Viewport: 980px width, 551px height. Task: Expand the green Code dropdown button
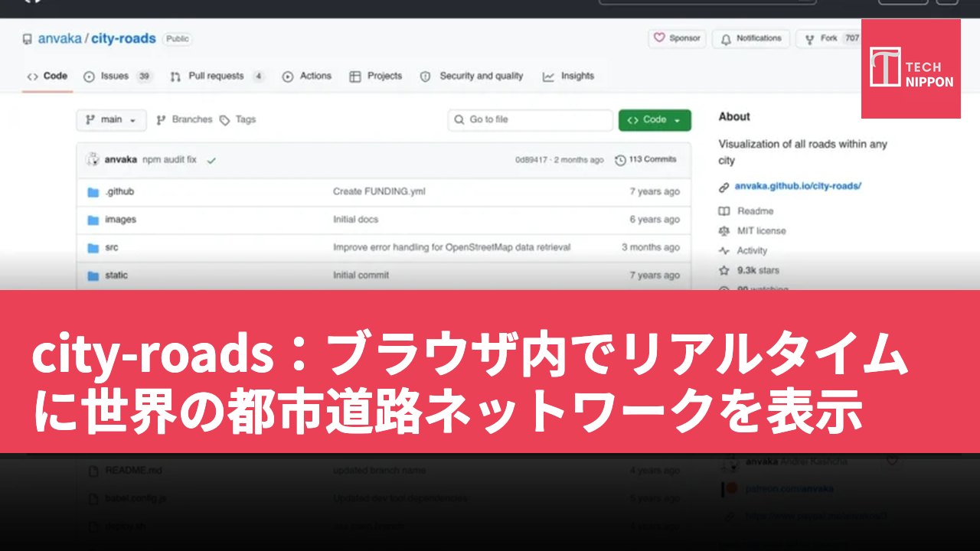(655, 120)
